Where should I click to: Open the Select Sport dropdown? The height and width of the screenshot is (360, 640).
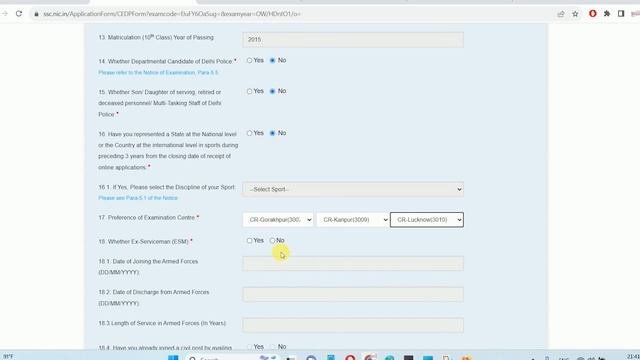point(353,189)
